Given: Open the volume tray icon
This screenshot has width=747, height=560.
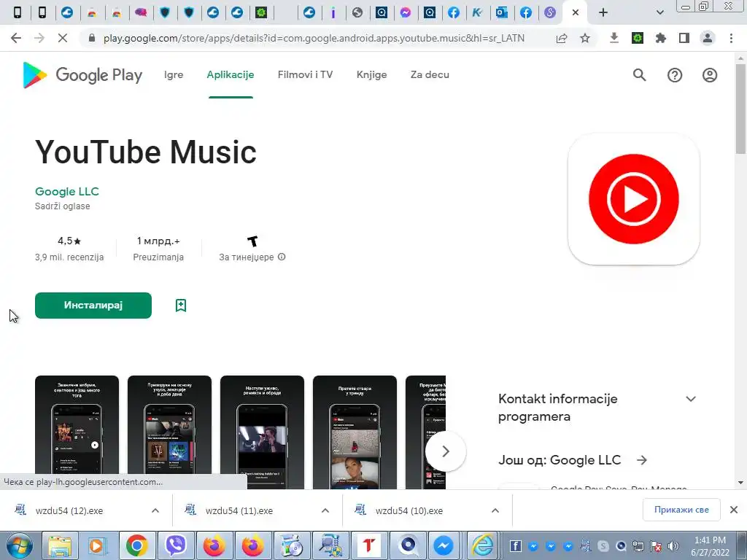Looking at the screenshot, I should click(673, 546).
